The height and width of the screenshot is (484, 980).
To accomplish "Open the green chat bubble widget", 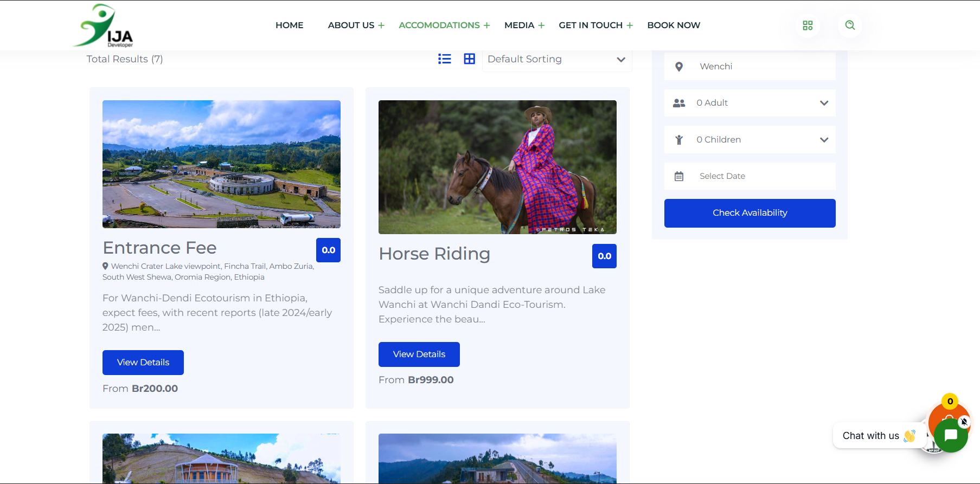I will [x=950, y=436].
